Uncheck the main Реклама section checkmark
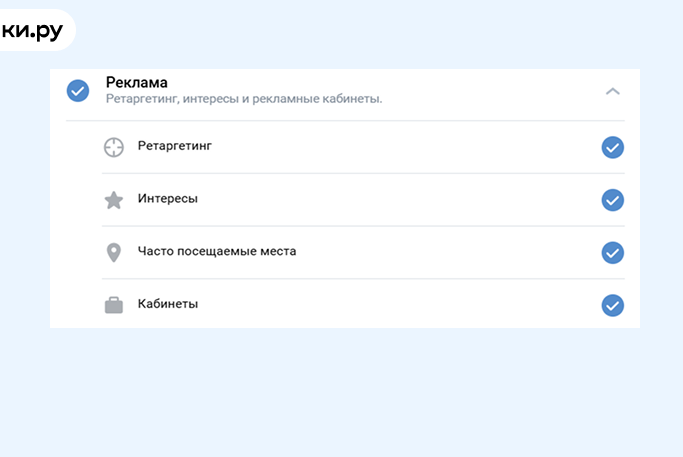The width and height of the screenshot is (683, 457). pyautogui.click(x=78, y=91)
